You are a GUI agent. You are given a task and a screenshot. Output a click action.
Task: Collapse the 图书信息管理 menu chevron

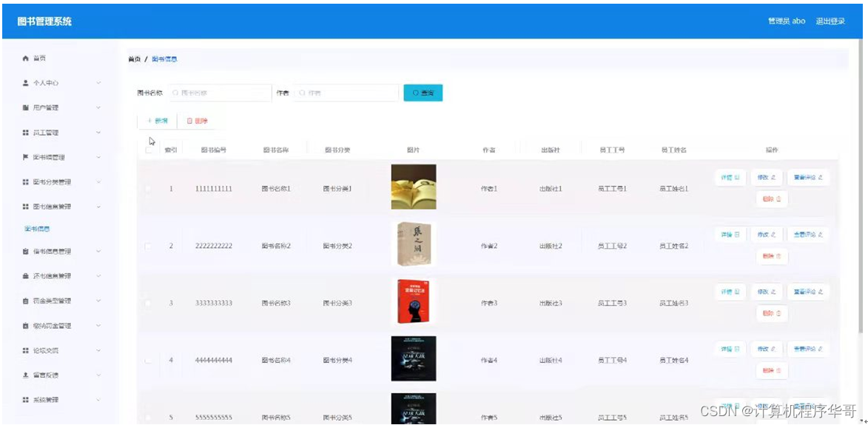click(98, 207)
